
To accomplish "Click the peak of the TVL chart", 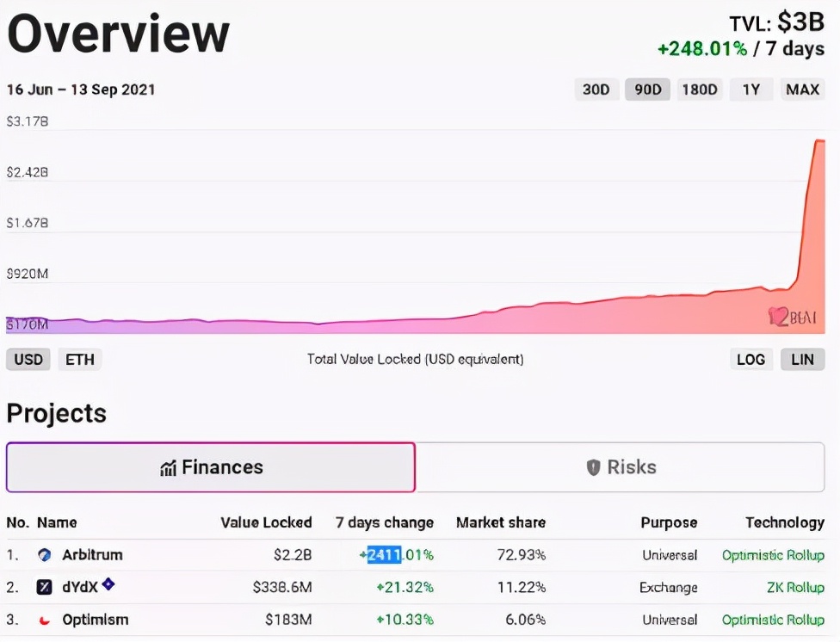I will point(819,141).
